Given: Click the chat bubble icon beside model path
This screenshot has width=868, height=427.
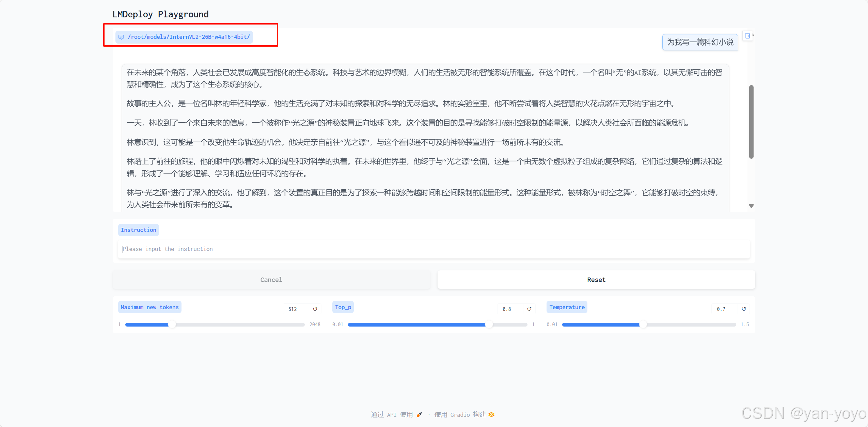Looking at the screenshot, I should (x=122, y=36).
